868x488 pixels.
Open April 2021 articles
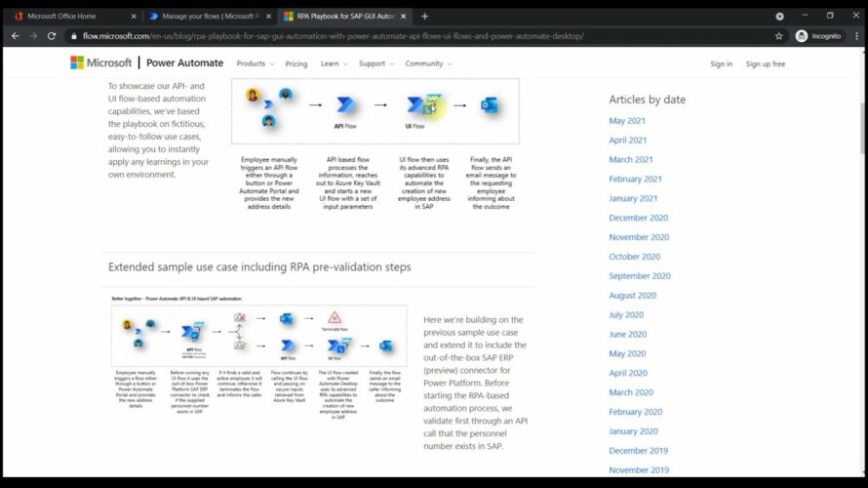click(x=628, y=141)
